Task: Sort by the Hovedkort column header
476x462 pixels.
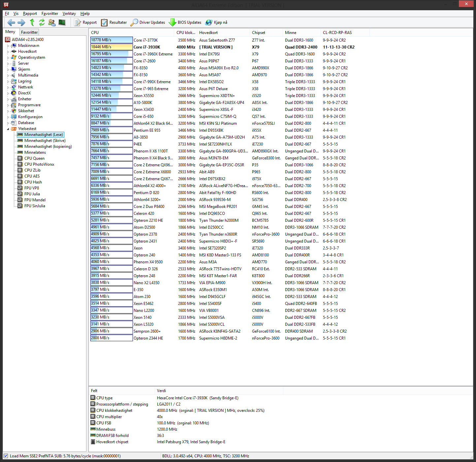Action: point(224,33)
